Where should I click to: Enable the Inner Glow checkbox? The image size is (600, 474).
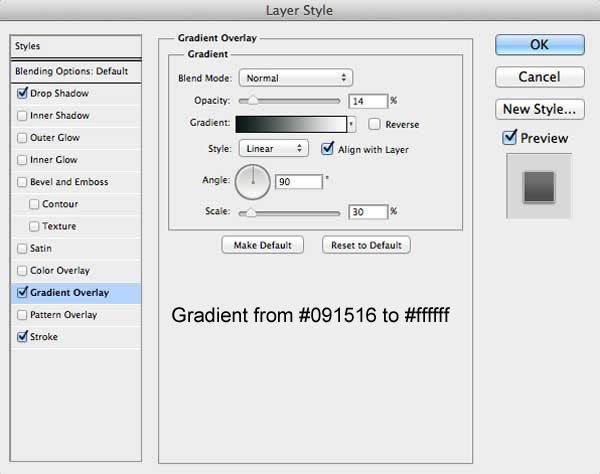22,160
